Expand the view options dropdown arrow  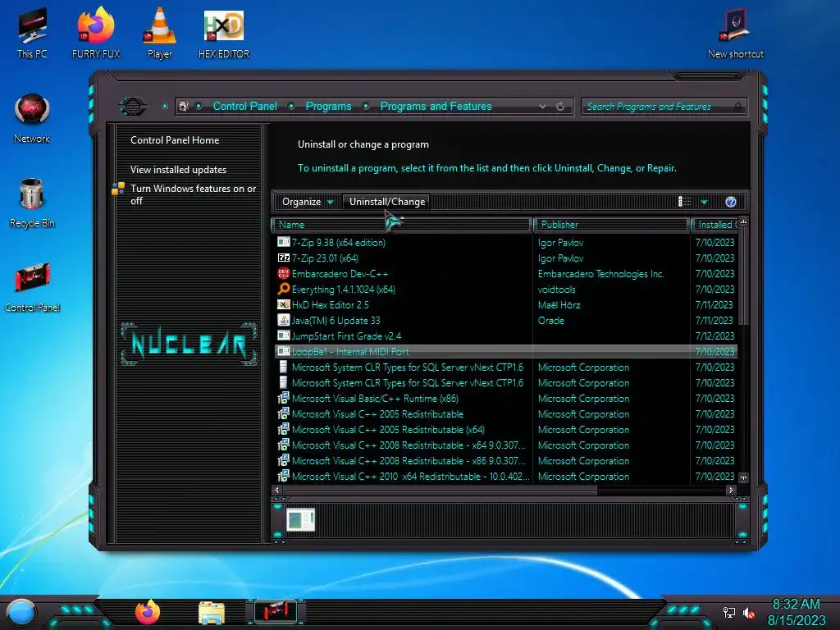[x=705, y=202]
